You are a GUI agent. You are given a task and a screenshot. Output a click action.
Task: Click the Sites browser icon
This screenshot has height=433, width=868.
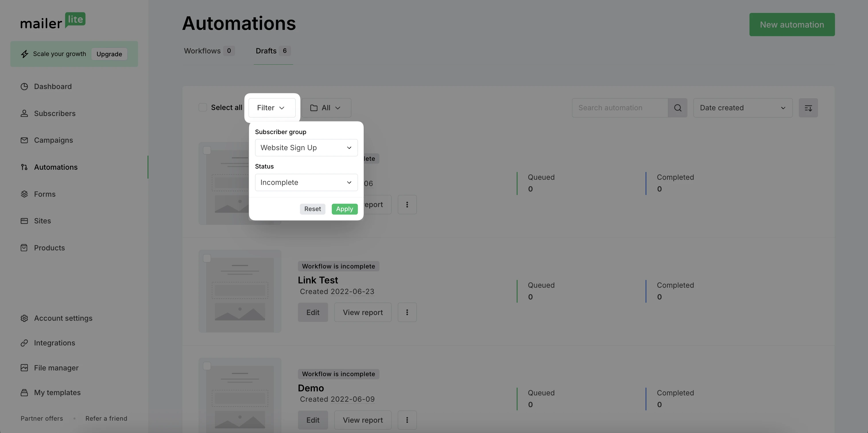pos(24,221)
